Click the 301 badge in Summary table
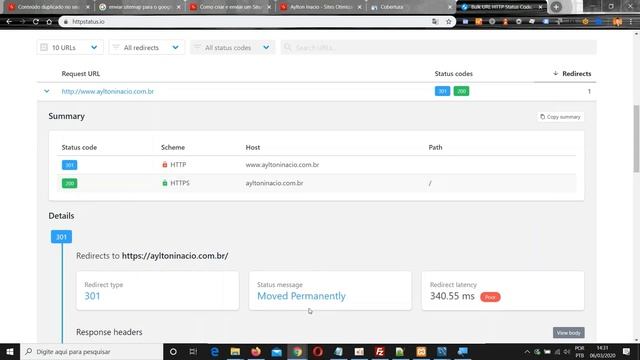The image size is (640, 360). point(69,165)
